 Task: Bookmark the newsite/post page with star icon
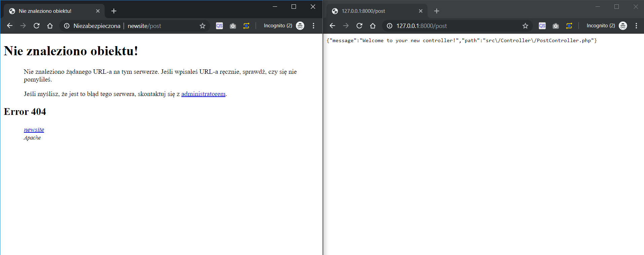pos(202,26)
